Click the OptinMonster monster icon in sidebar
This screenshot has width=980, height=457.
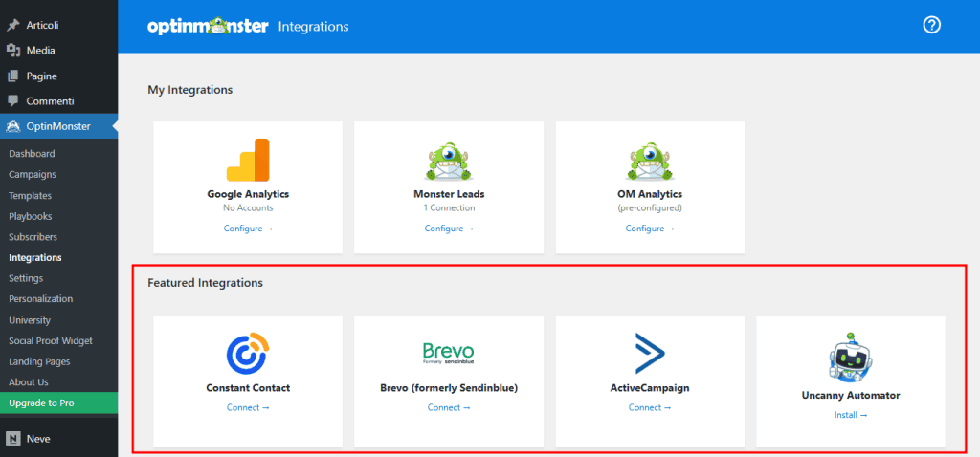13,127
